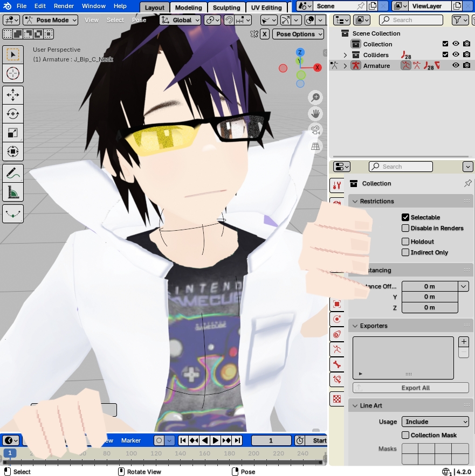Open the Pose Mode dropdown
The width and height of the screenshot is (475, 476).
click(50, 20)
